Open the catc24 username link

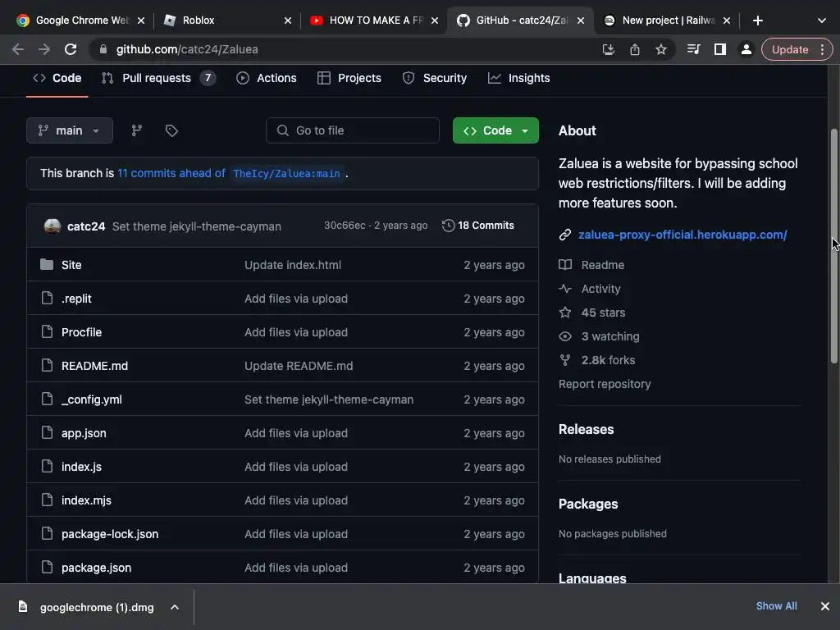[85, 226]
